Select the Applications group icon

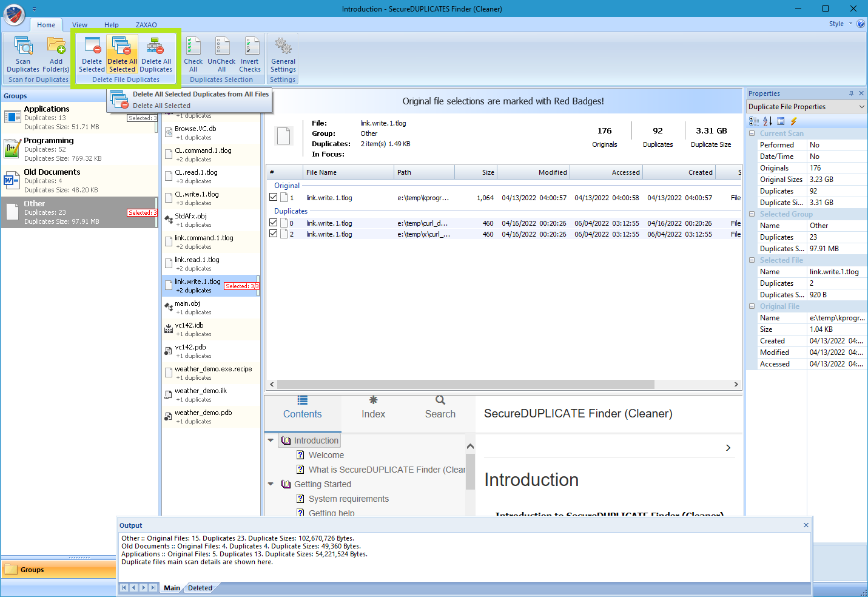(x=13, y=116)
